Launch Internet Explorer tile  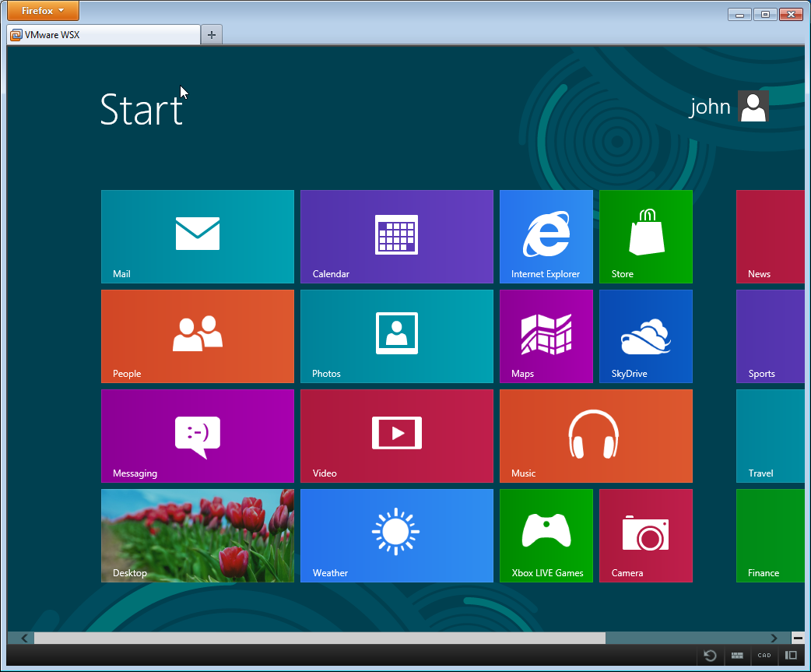click(x=546, y=237)
